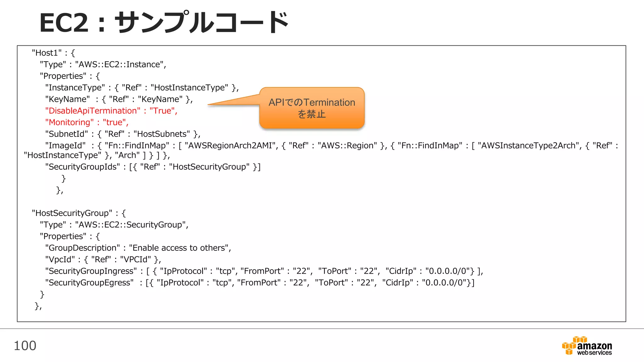Click the red '"Monitoring" : "true",' line
The image size is (644, 362).
[87, 123]
